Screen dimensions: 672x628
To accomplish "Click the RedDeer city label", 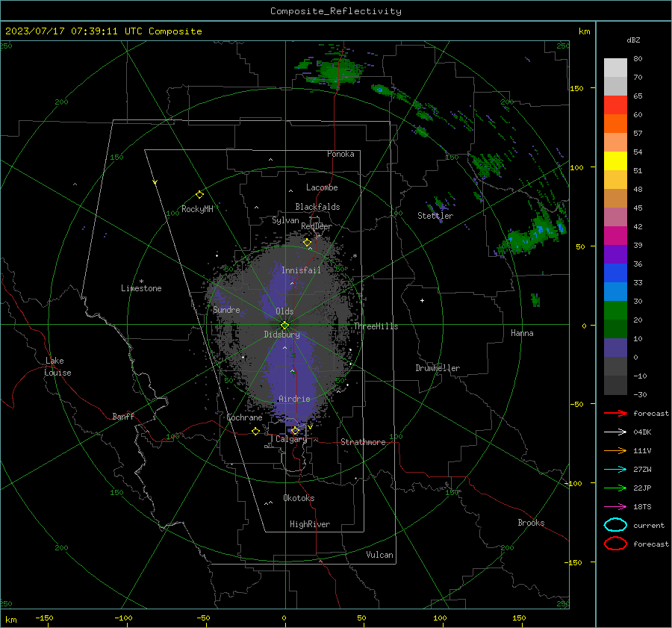I will pyautogui.click(x=317, y=226).
